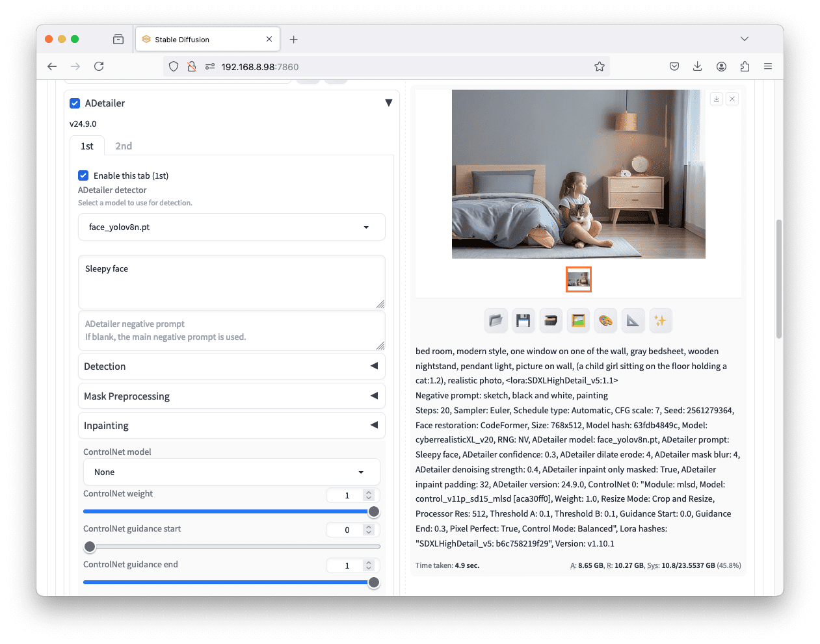Open the tracking protection shield icon

[x=174, y=66]
